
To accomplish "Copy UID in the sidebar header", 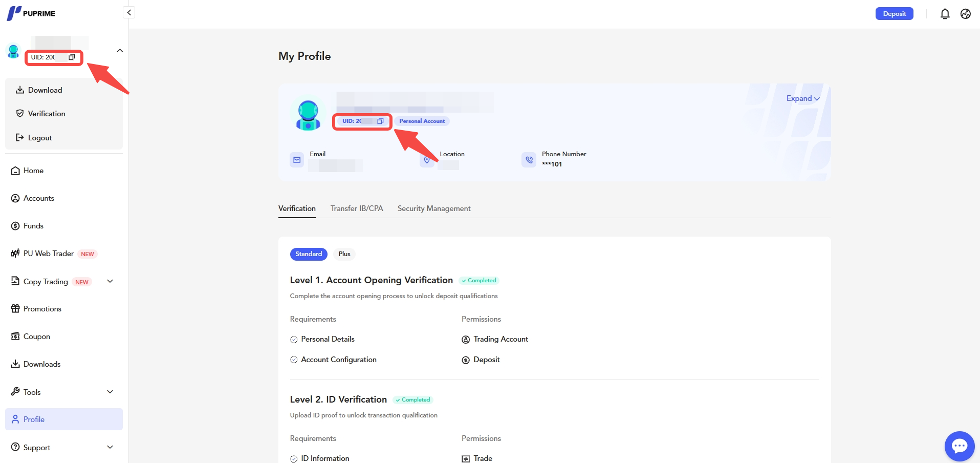I will point(72,57).
